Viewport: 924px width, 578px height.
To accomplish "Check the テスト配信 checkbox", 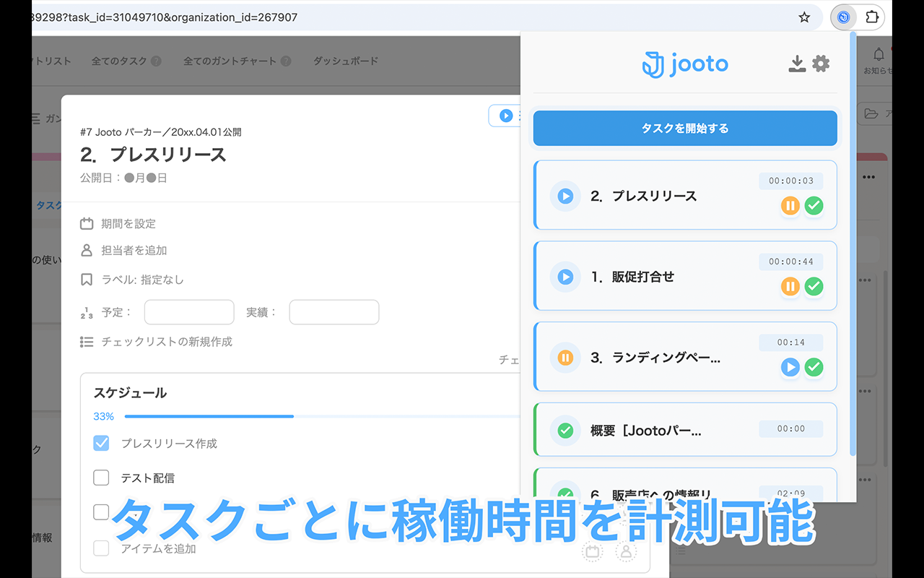I will click(101, 478).
